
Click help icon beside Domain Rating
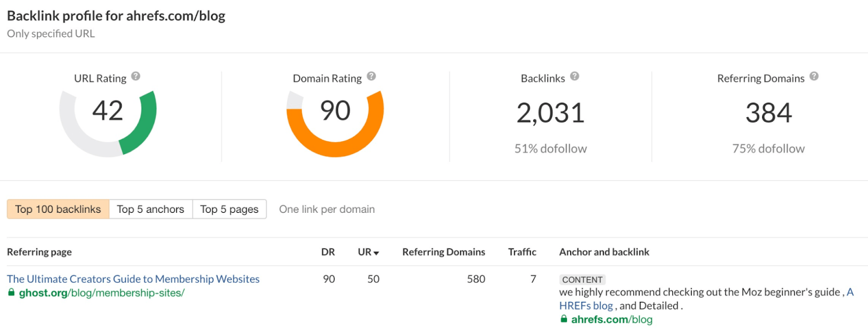371,77
